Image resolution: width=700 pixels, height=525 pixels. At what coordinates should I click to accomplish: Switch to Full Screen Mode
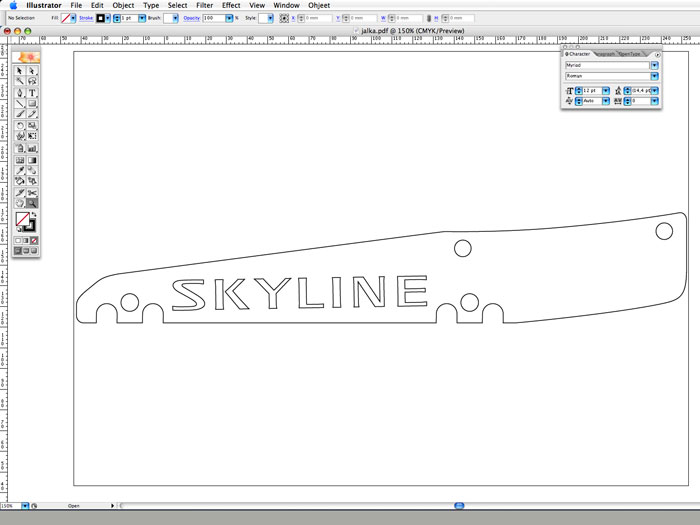pyautogui.click(x=34, y=250)
